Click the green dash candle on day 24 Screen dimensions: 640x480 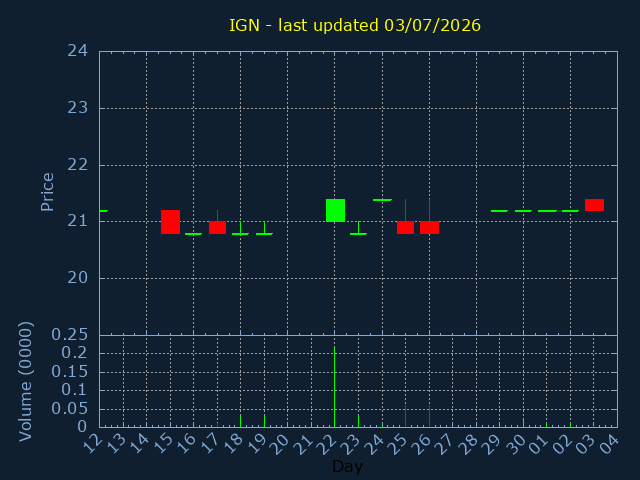382,200
